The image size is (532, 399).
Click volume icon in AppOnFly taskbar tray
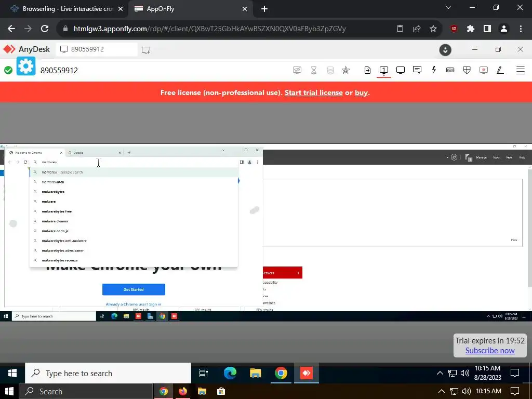(x=465, y=373)
